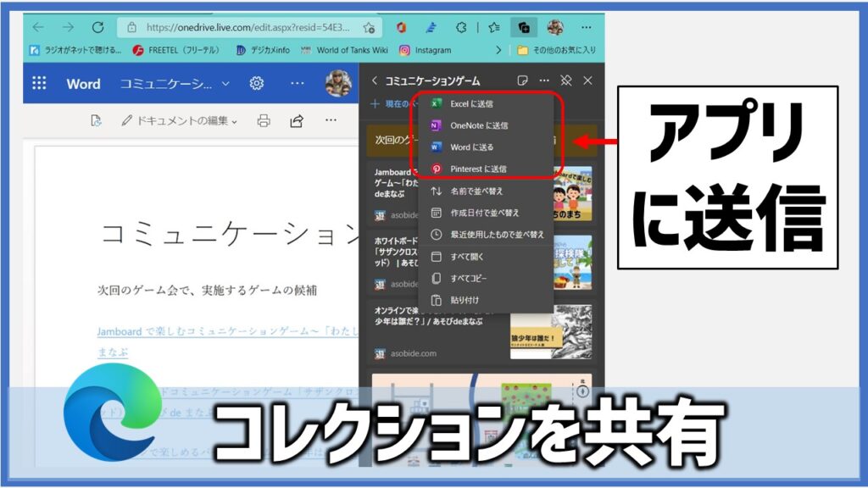Unpin the Collections panel
The height and width of the screenshot is (488, 868).
click(x=566, y=80)
